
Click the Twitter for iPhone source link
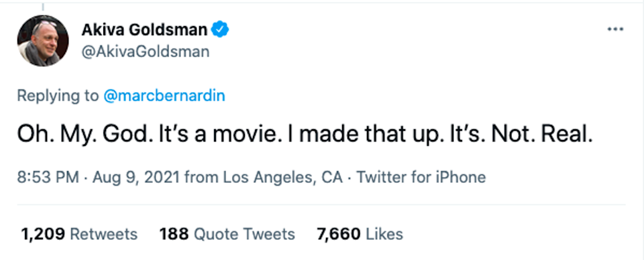click(421, 178)
